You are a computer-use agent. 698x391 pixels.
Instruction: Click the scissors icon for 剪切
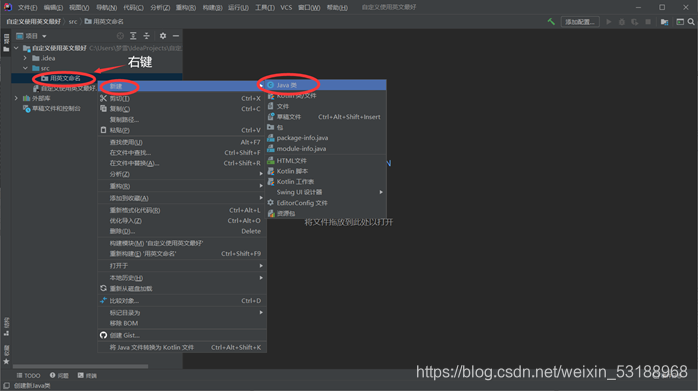103,98
